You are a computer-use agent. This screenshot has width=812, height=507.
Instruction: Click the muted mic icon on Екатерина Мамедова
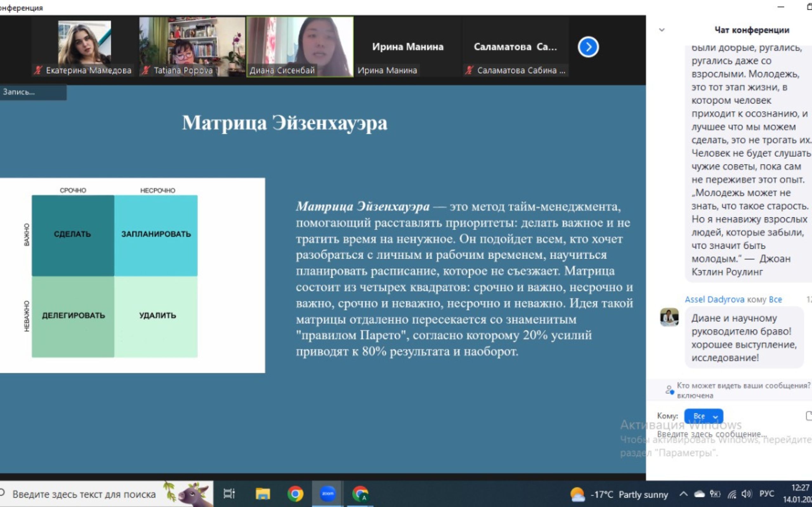pyautogui.click(x=38, y=70)
